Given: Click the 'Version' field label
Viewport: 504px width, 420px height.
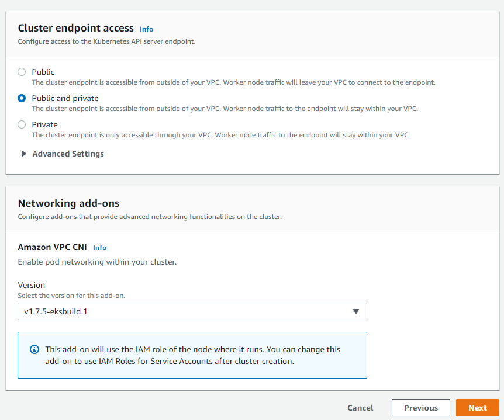Looking at the screenshot, I should coord(32,285).
